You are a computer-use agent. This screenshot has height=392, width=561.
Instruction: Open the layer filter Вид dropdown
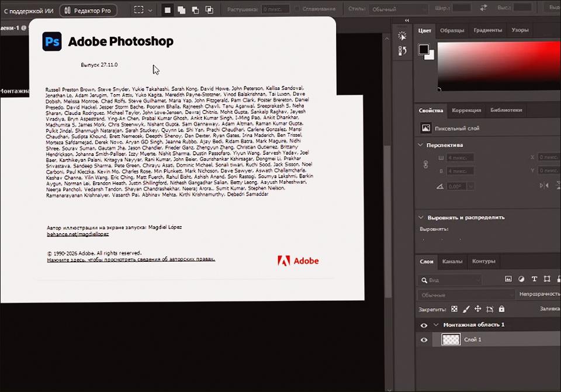450,280
